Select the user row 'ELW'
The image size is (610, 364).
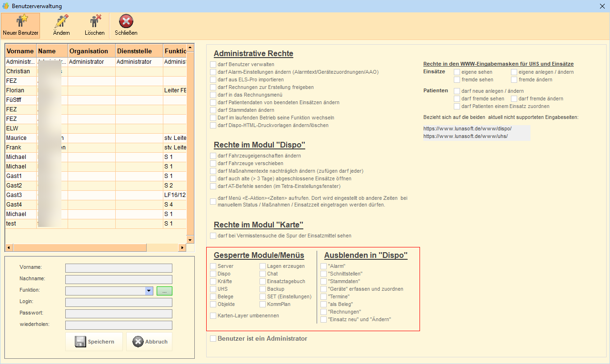tap(95, 128)
